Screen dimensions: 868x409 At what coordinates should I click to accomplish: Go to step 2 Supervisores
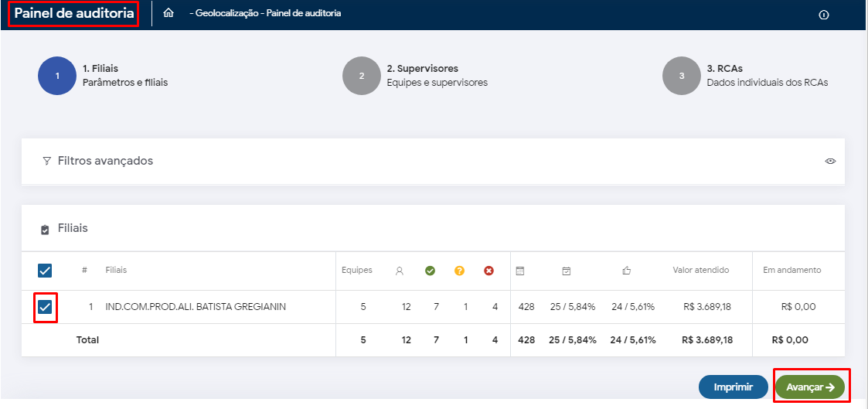[x=362, y=76]
